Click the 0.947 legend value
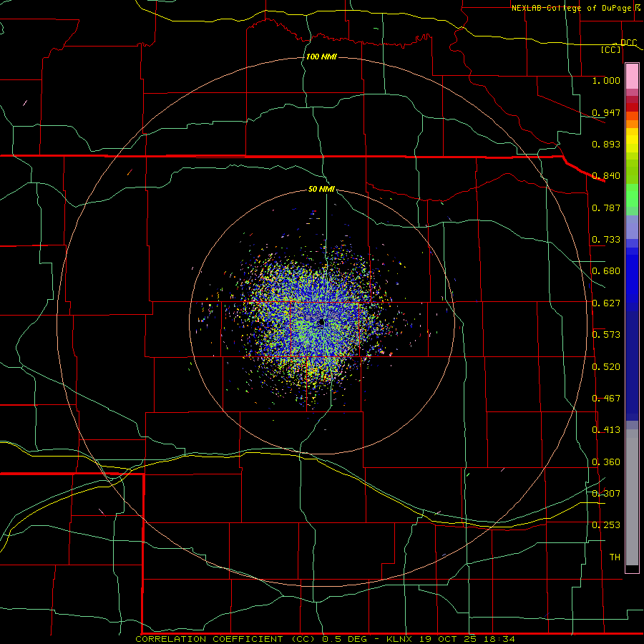 (x=606, y=112)
